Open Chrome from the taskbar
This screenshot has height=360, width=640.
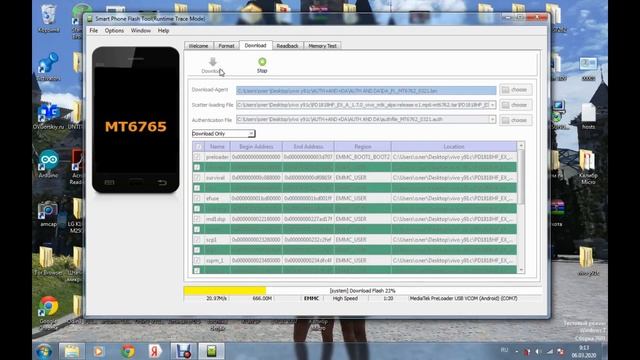[127, 351]
